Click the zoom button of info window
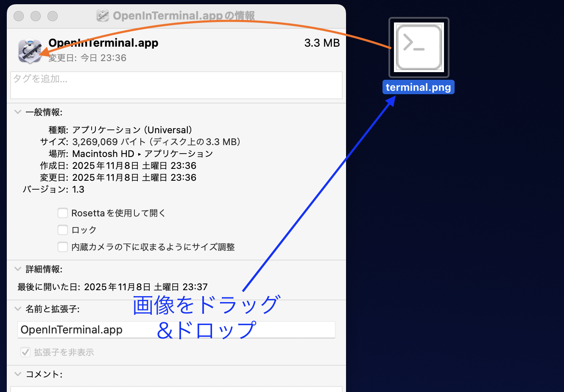This screenshot has width=564, height=392. [x=53, y=16]
